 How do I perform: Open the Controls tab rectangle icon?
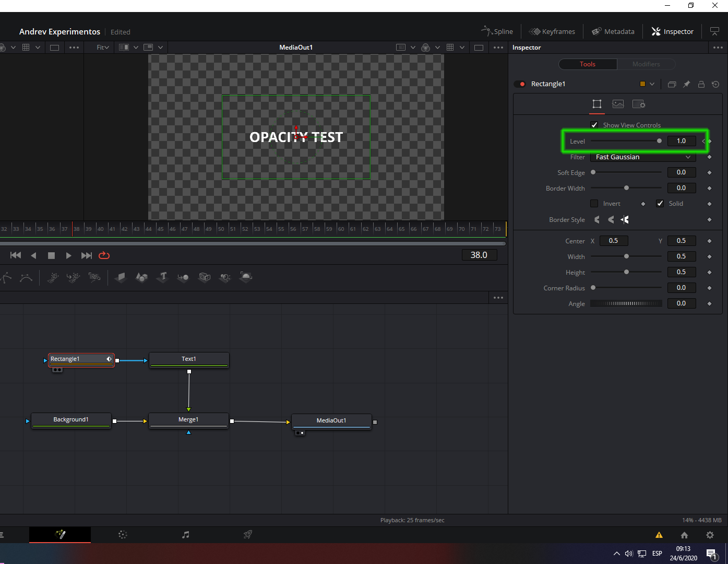(x=597, y=104)
